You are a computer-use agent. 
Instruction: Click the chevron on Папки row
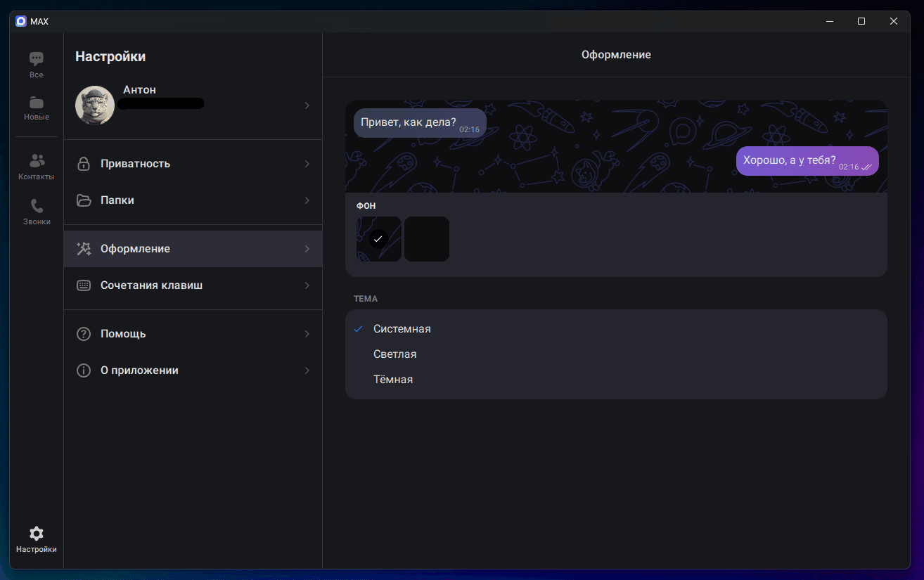tap(307, 200)
